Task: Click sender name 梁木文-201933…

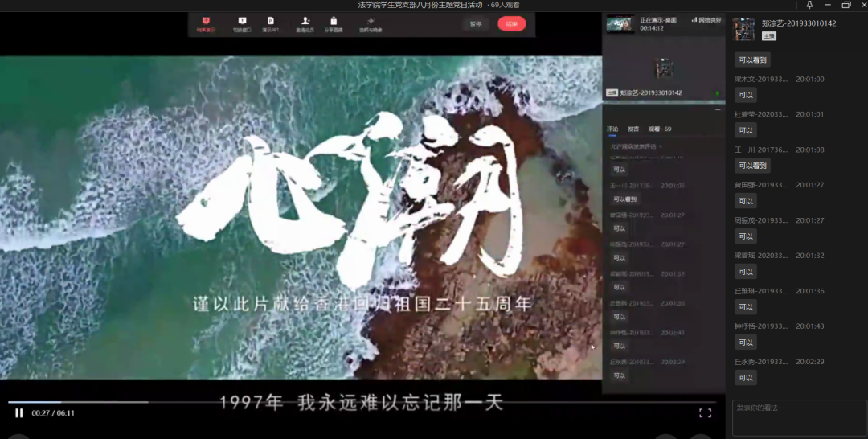Action: pyautogui.click(x=761, y=79)
